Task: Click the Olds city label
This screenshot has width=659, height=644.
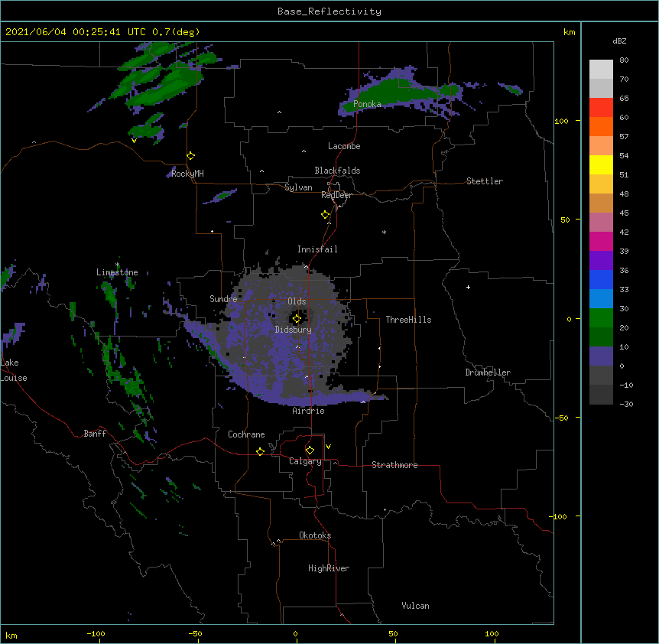Action: tap(297, 301)
